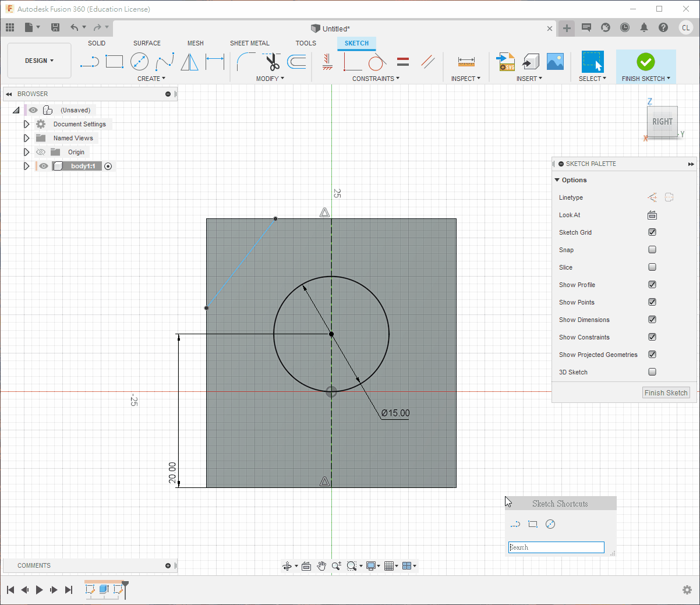Enable the Snap checkbox
Viewport: 700px width, 605px height.
tap(652, 250)
